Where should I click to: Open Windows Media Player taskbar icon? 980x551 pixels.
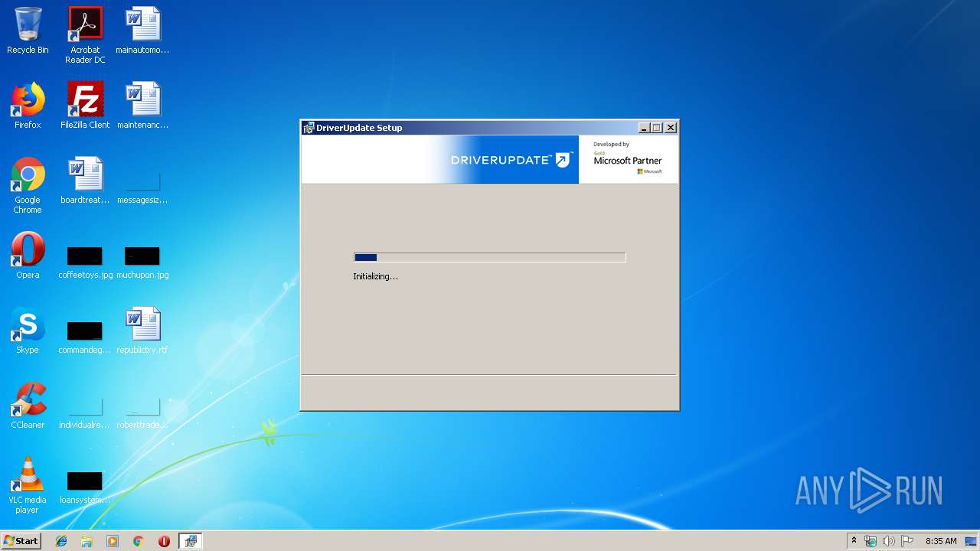(113, 541)
